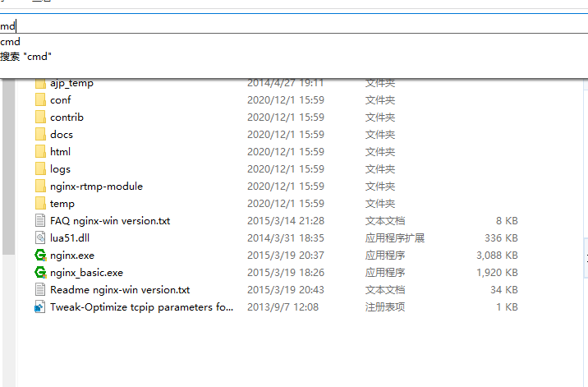
Task: Click the date '2015/3/19 18:26' of nginx_basic.exe
Action: point(286,273)
